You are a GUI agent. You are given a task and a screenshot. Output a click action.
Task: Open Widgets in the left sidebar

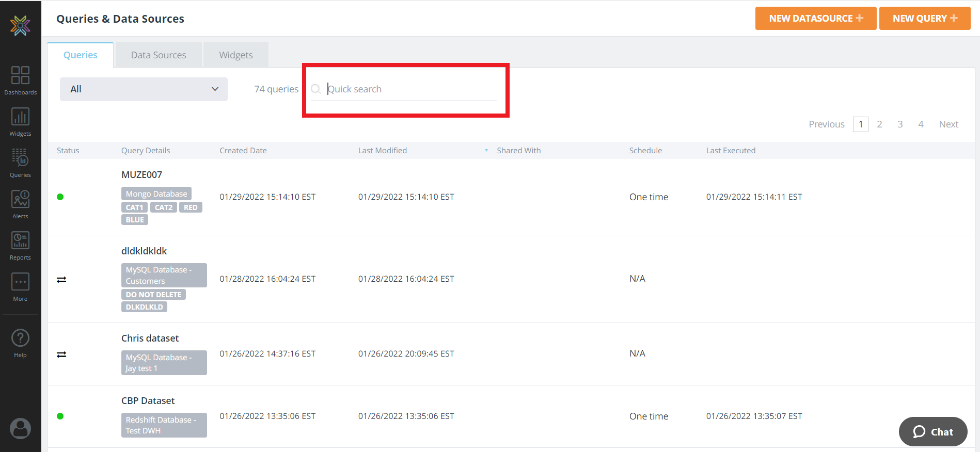click(x=20, y=122)
